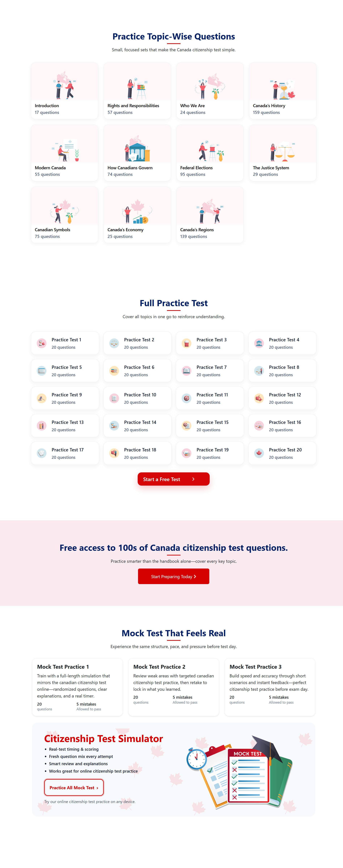Click the gavel icon beside Practice Test 9
The width and height of the screenshot is (343, 868).
41,398
